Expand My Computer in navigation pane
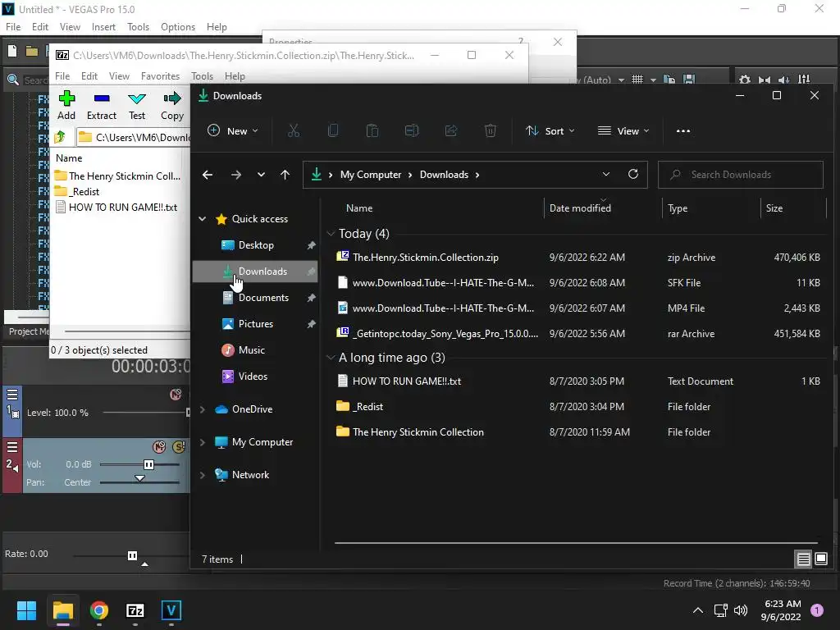 point(203,442)
